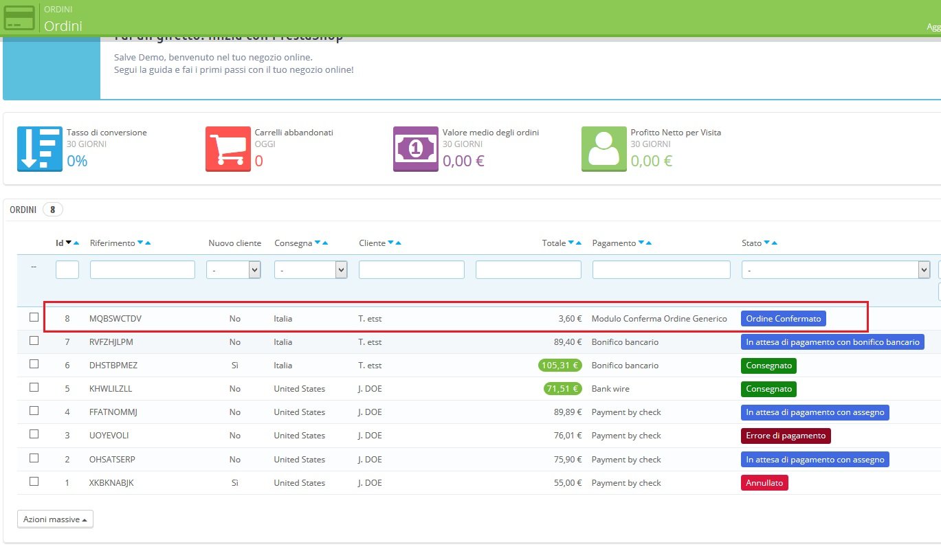Click the bank wire pending status on order RVFZHJLPM
The image size is (941, 560).
point(832,342)
